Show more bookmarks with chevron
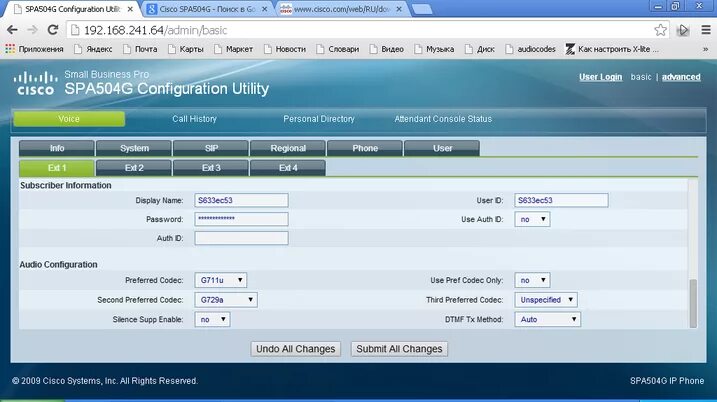717x402 pixels. 706,49
